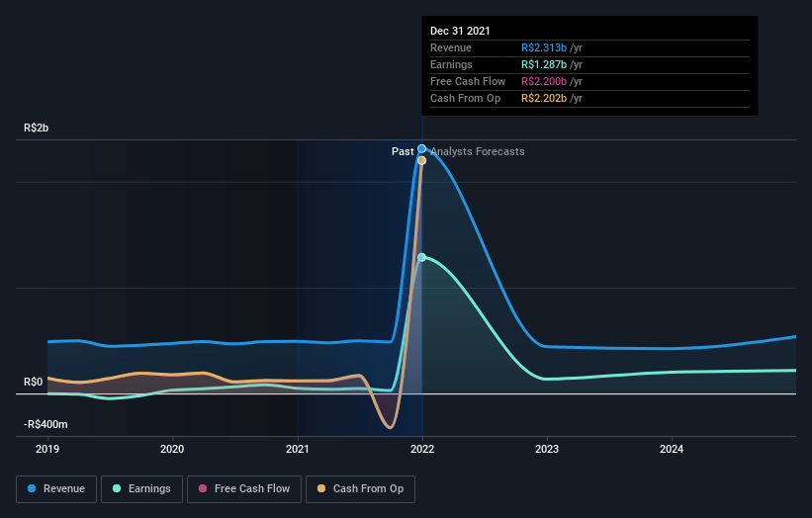
Task: Click the R$2.202b cash from op value
Action: [544, 98]
